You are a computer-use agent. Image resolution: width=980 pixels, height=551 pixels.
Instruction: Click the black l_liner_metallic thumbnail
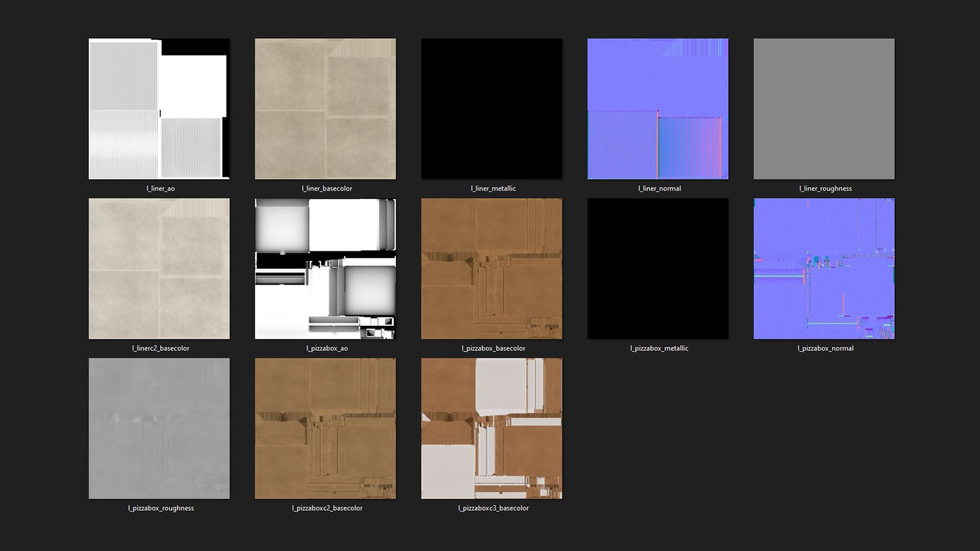492,109
